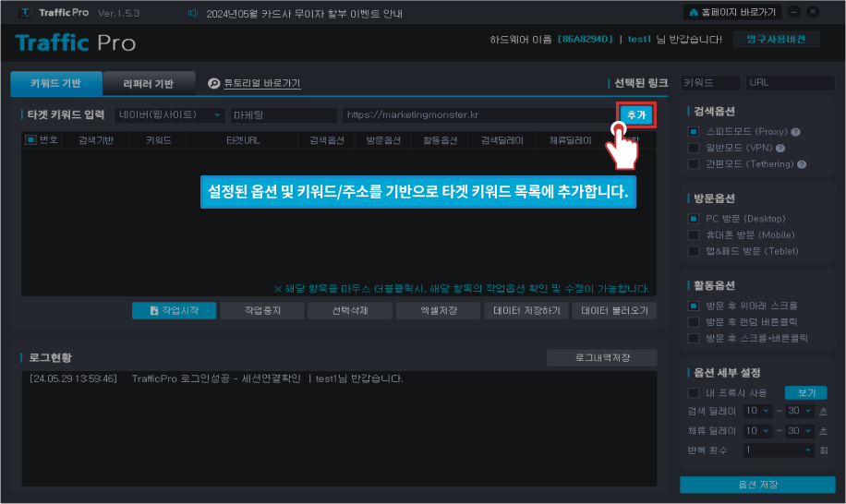Select 휴대폰 방문 (Mobile) option

tap(694, 235)
